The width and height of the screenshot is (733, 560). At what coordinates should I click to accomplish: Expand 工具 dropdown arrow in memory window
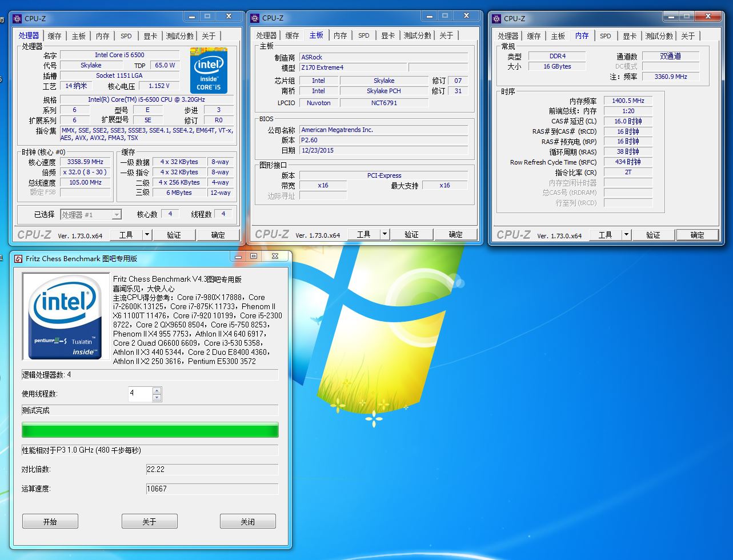[626, 235]
